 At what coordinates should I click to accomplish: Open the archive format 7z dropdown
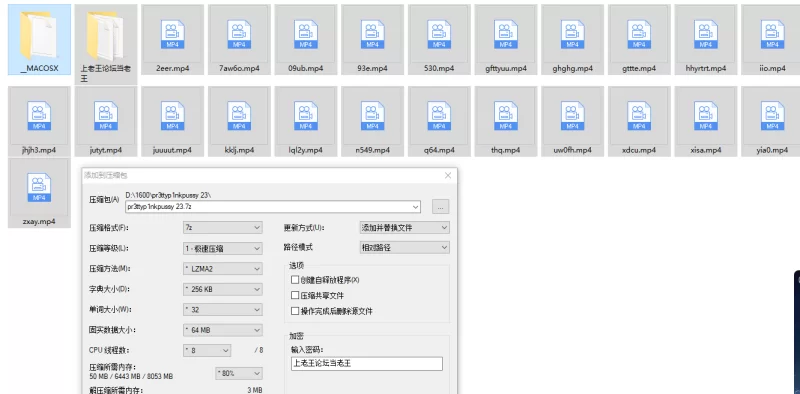tap(222, 228)
